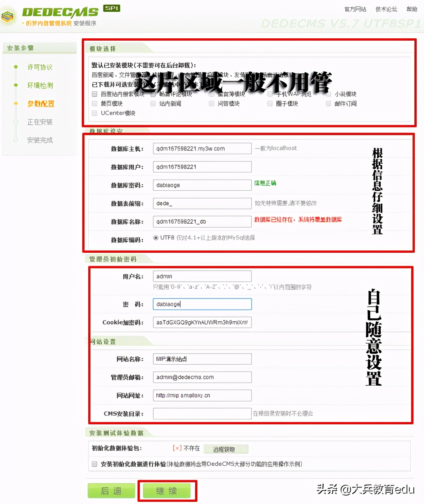
Task: Click the 继续 button to proceed
Action: [x=167, y=491]
